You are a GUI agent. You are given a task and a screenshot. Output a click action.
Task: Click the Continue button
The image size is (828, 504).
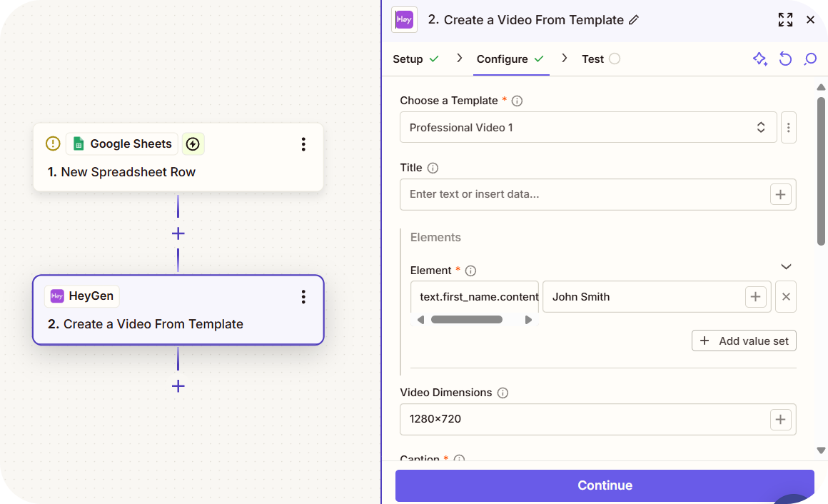[x=605, y=485]
